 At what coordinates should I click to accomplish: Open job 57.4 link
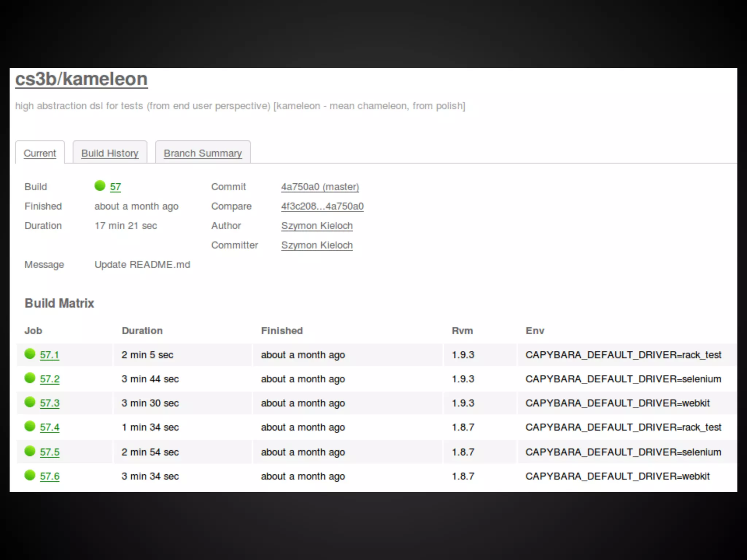click(49, 427)
